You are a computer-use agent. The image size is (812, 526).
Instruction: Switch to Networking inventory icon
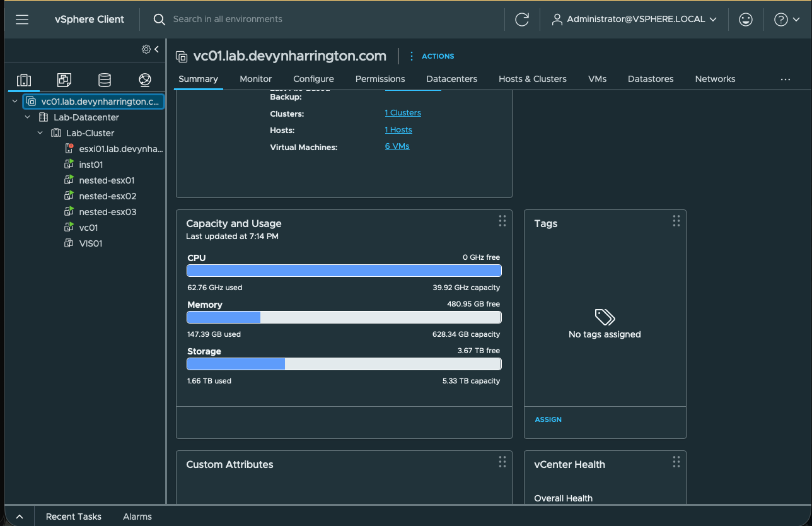pyautogui.click(x=145, y=80)
